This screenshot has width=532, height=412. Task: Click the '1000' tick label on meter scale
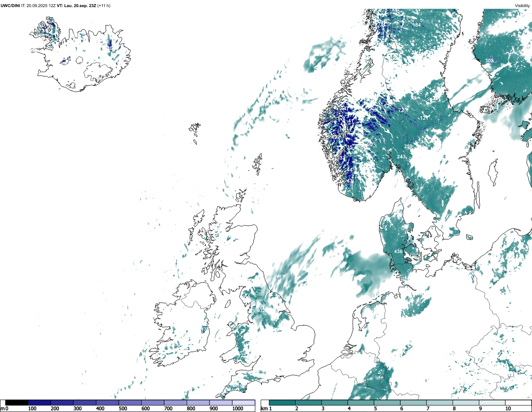pos(238,409)
